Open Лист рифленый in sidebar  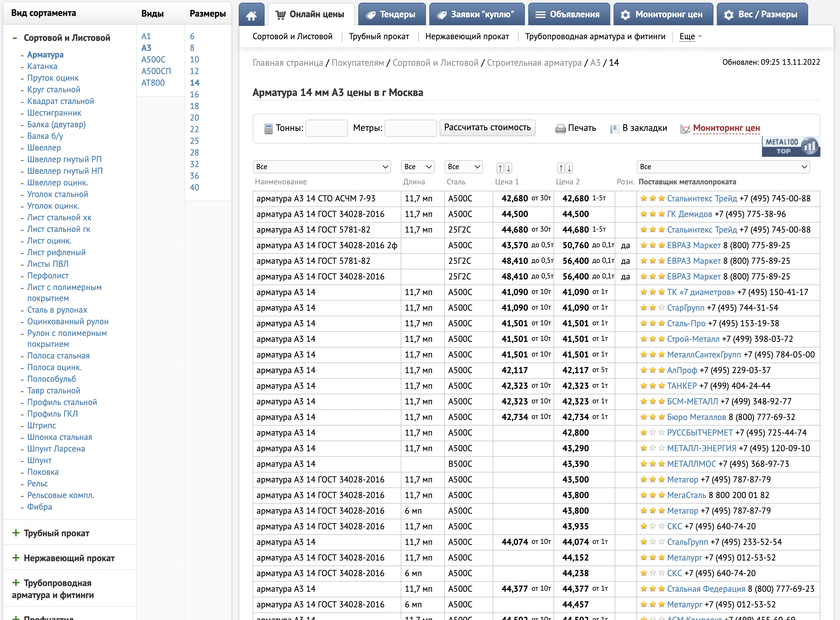point(56,252)
